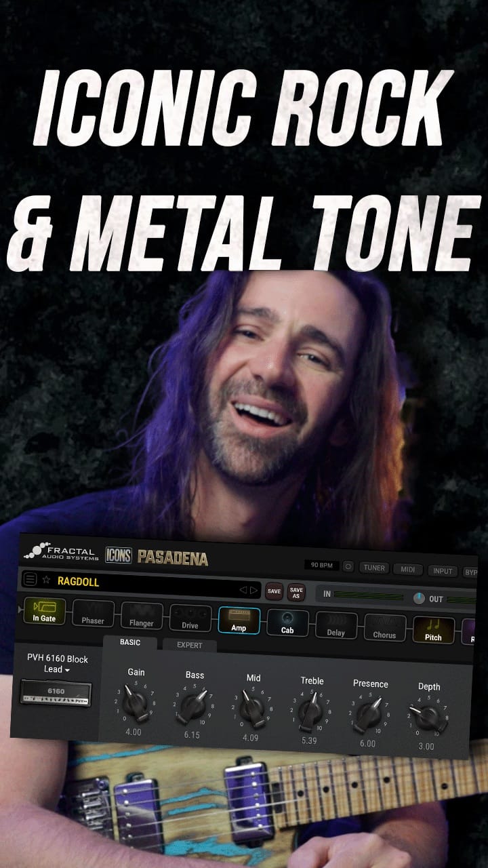488x868 pixels.
Task: Click the 6160 amp head thumbnail
Action: coord(56,692)
